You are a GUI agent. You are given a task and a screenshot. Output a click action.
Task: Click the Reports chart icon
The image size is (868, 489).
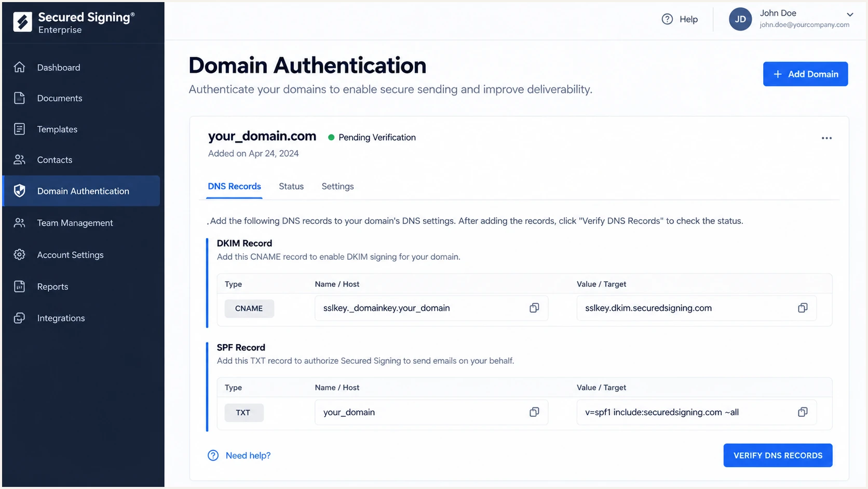20,286
